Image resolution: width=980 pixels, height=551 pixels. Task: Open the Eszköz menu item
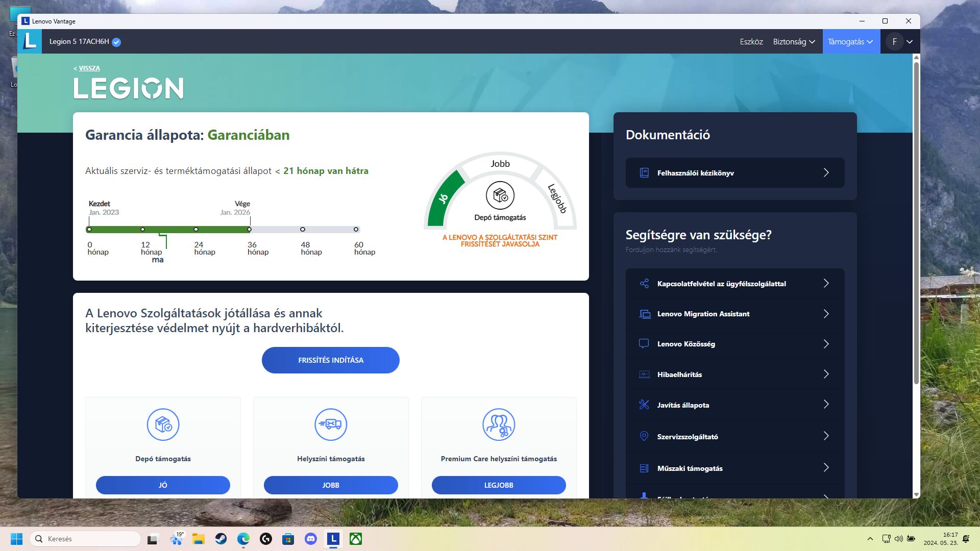pos(751,42)
